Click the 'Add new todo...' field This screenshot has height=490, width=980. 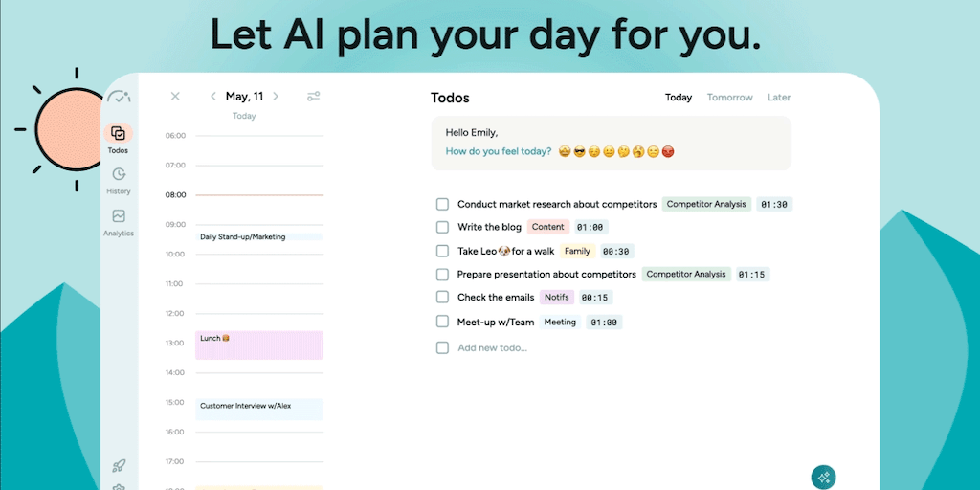point(492,347)
